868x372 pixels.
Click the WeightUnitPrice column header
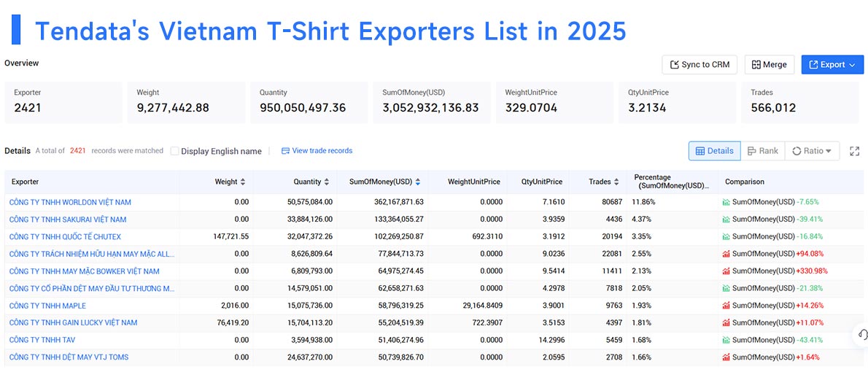[474, 182]
